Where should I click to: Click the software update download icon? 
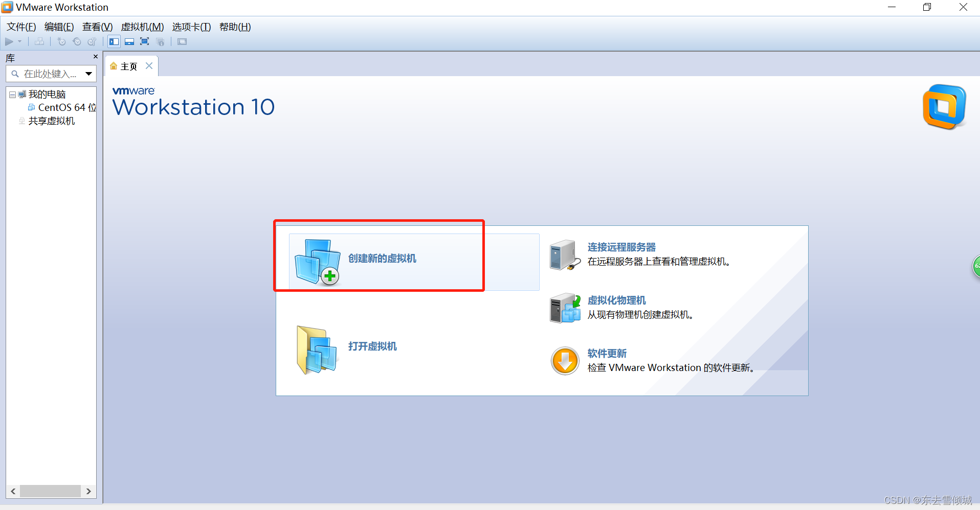tap(565, 361)
